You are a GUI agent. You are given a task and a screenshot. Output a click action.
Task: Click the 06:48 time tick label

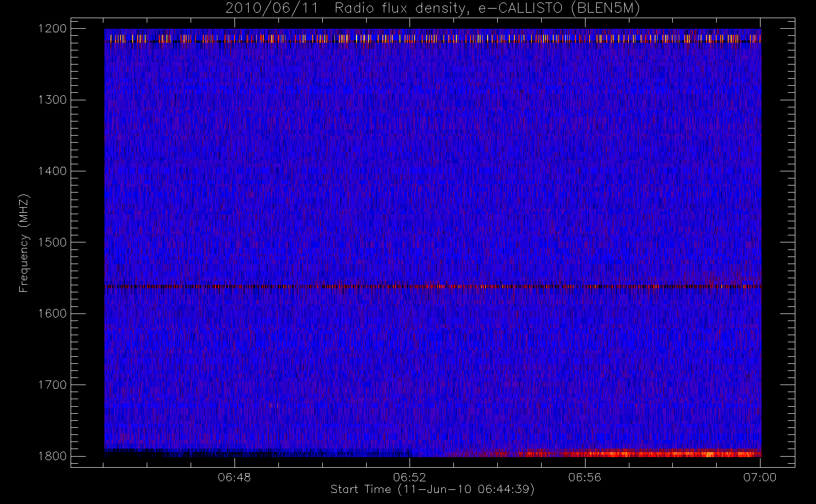click(x=235, y=477)
